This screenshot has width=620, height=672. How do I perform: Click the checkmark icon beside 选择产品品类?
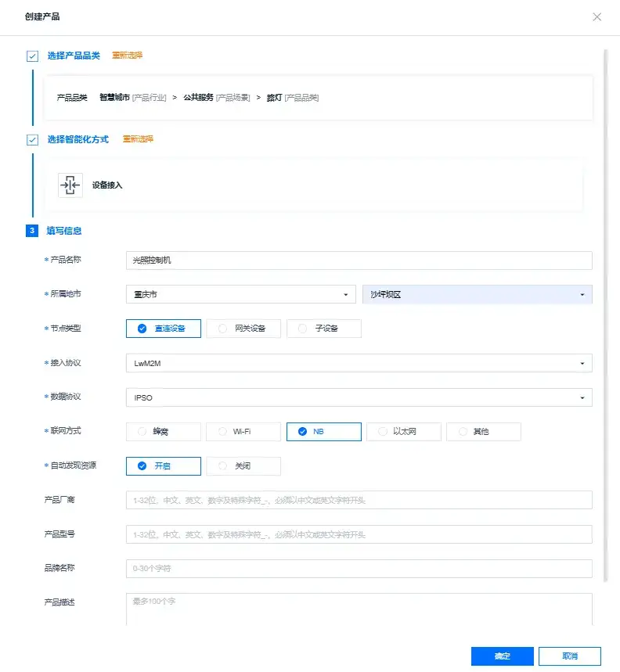tap(32, 56)
